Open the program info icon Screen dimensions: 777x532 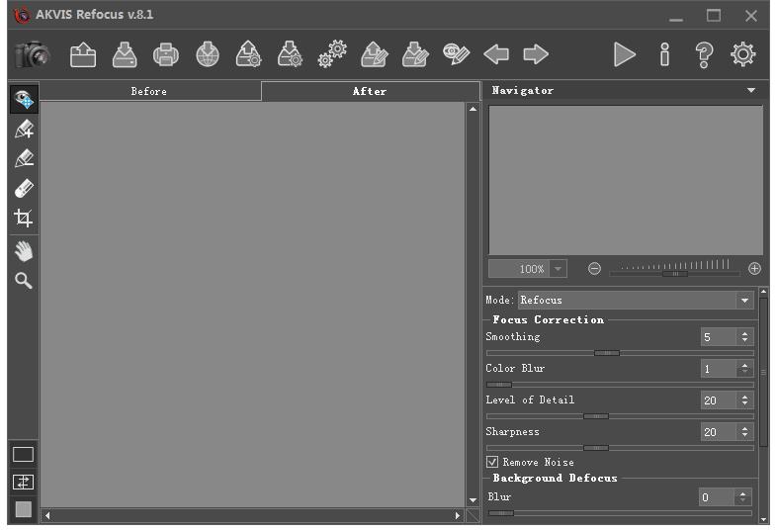click(664, 55)
